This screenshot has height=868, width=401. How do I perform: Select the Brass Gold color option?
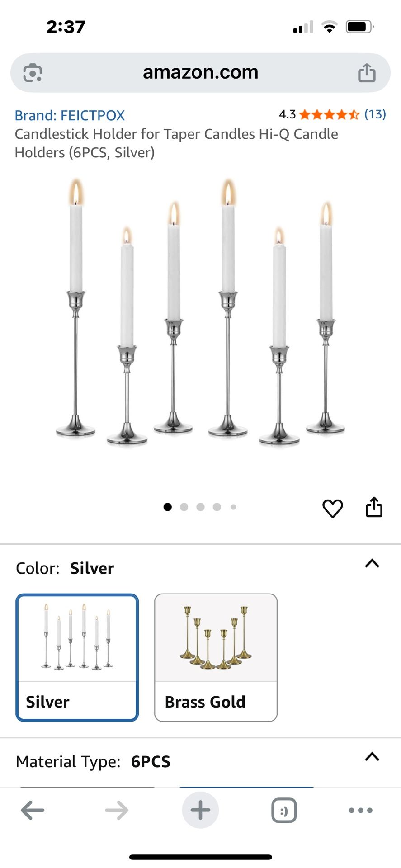coord(216,657)
